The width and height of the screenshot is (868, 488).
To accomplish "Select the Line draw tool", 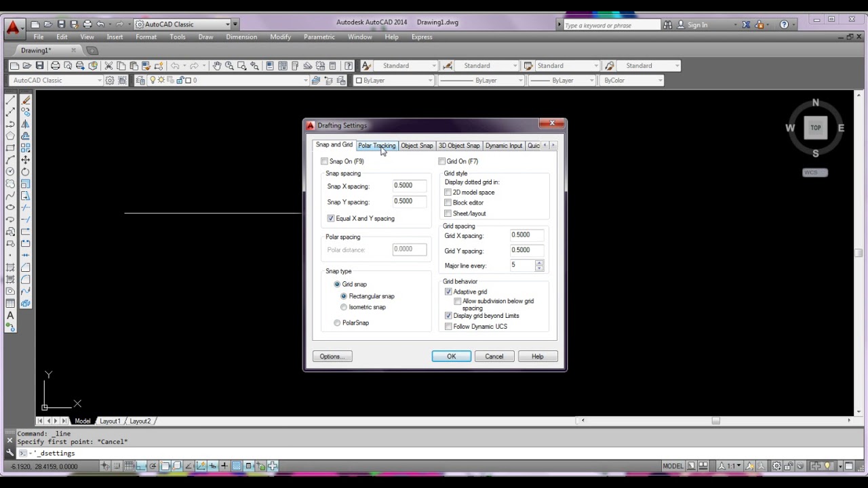I will point(10,100).
